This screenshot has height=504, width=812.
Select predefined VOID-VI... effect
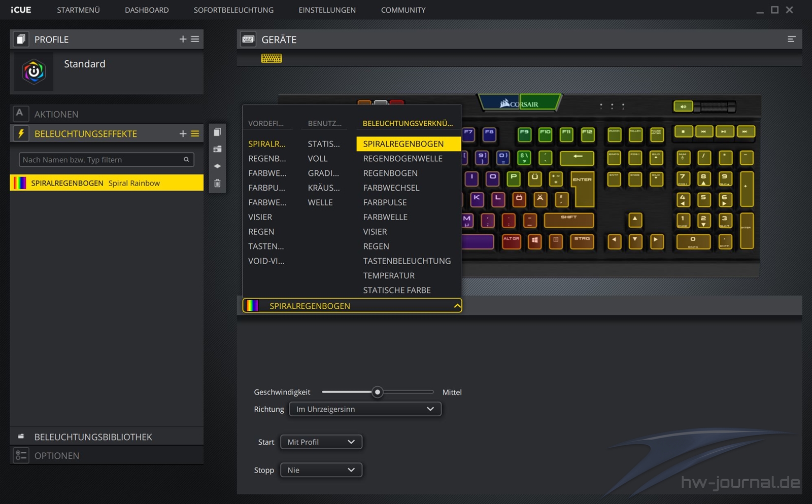tap(266, 261)
